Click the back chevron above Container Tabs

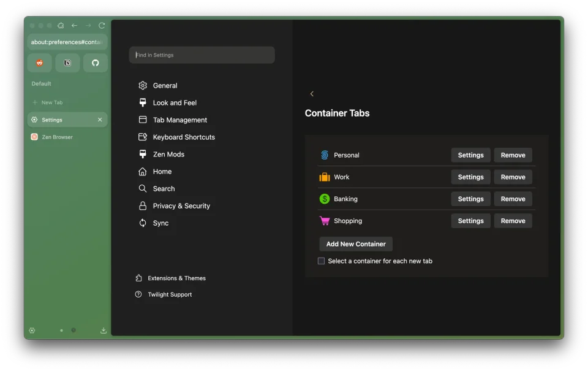coord(312,94)
